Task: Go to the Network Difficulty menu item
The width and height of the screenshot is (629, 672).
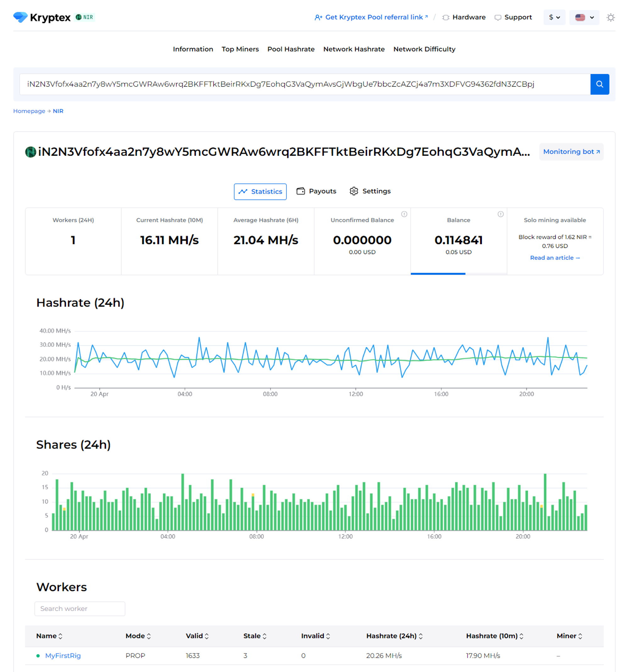Action: 424,49
